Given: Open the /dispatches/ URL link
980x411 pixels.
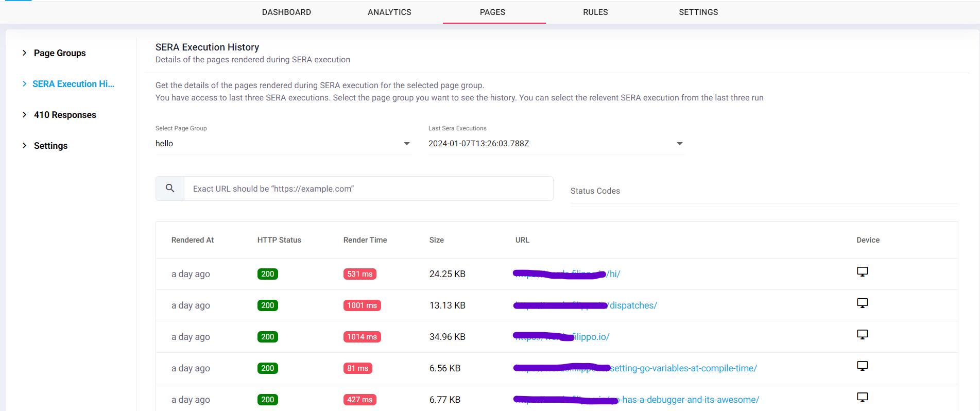Looking at the screenshot, I should 632,305.
